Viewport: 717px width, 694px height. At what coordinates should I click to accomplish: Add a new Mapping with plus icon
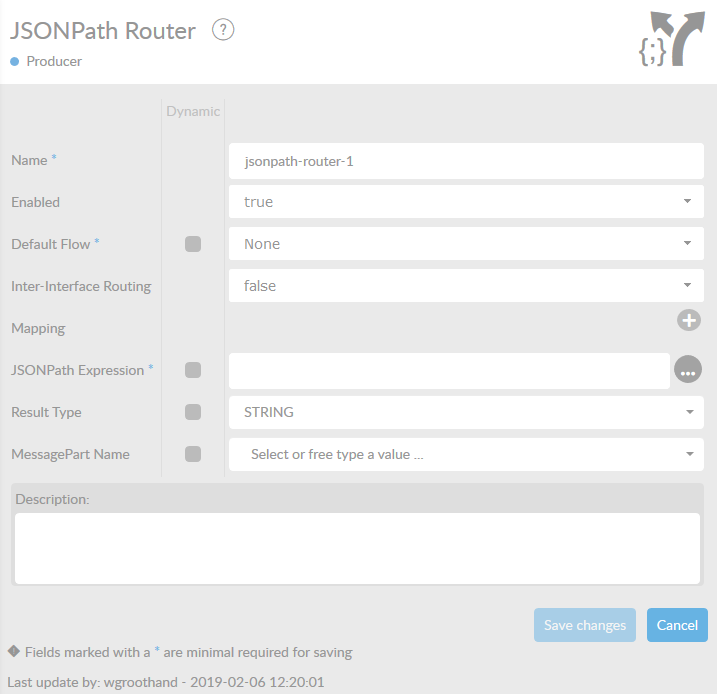pyautogui.click(x=689, y=320)
